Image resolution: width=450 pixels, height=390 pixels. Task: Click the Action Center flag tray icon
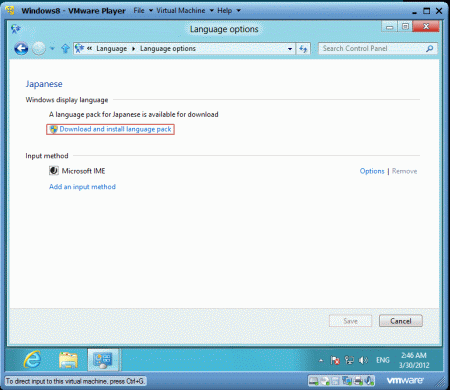[x=335, y=360]
